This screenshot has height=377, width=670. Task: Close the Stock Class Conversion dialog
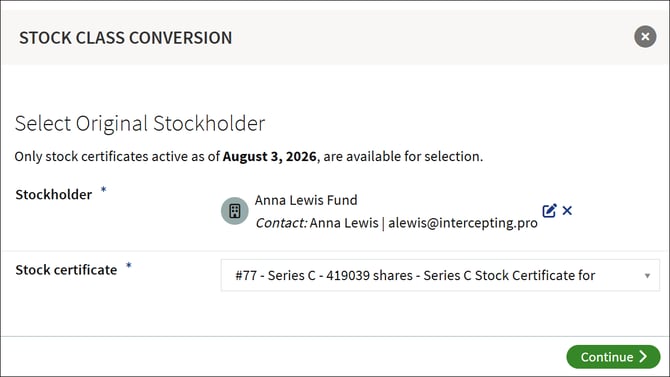coord(645,37)
